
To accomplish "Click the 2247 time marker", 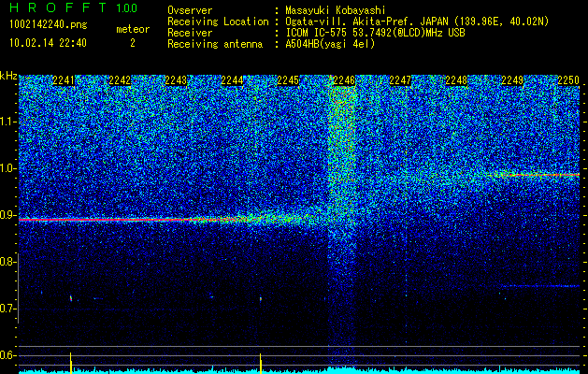I will (x=400, y=80).
